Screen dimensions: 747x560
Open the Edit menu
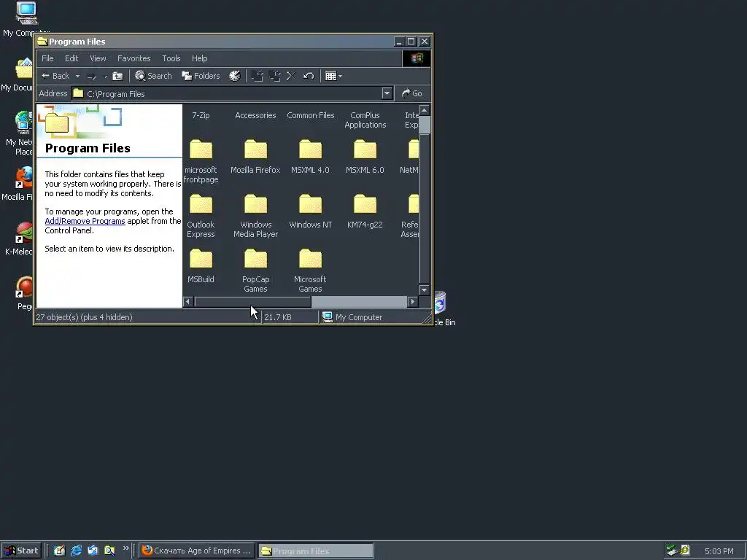(x=71, y=58)
